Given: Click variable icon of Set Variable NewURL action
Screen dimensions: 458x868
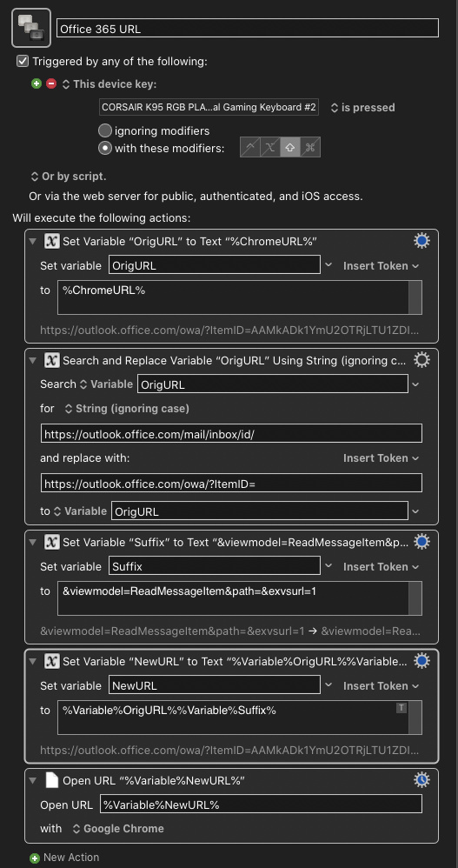Looking at the screenshot, I should 51,662.
